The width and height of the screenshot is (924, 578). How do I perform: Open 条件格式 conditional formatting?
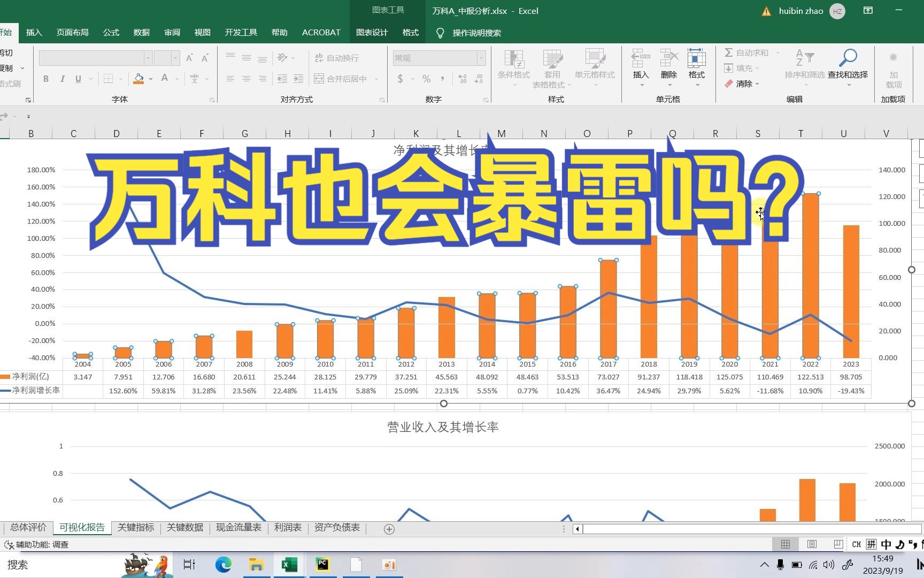tap(514, 69)
